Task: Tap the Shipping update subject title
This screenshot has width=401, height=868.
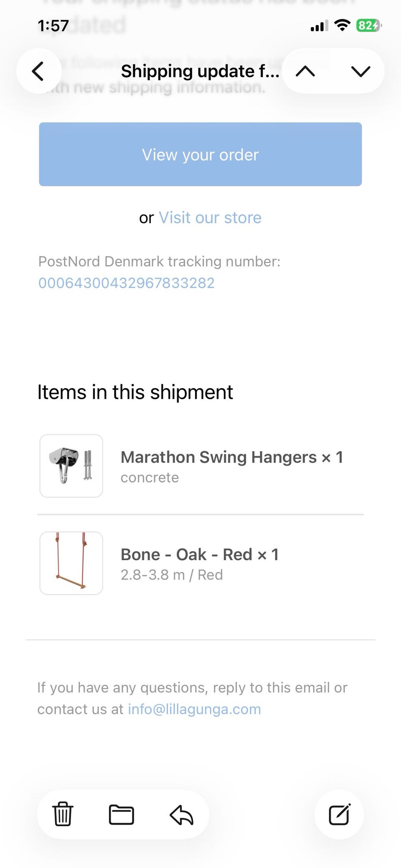Action: (200, 71)
